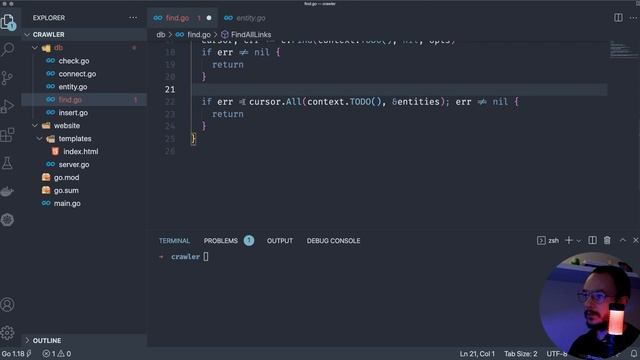Select the TERMINAL panel tab
This screenshot has height=360, width=640.
pos(174,241)
